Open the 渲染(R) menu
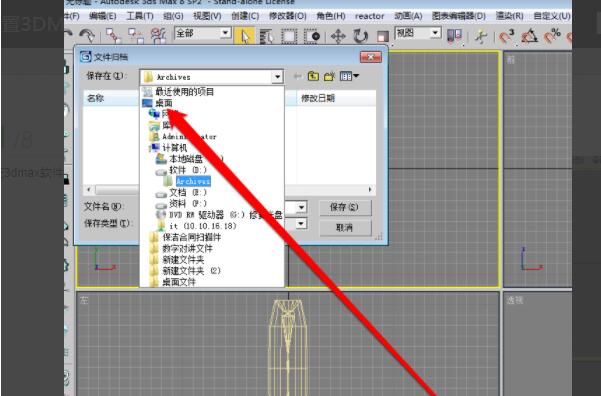 (x=509, y=16)
